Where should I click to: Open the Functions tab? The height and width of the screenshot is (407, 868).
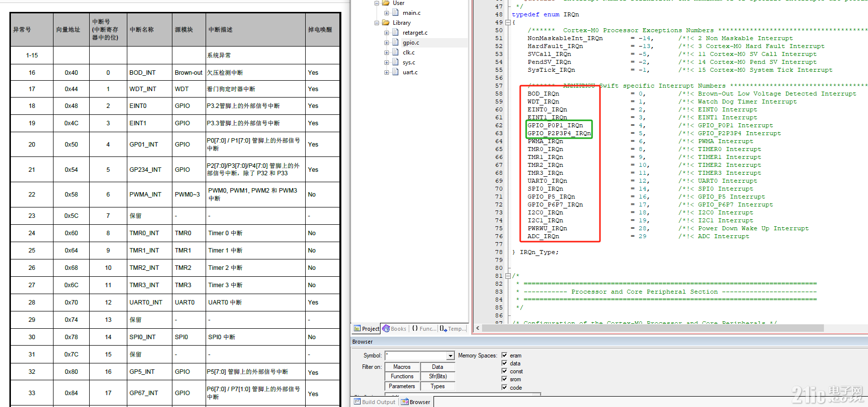click(424, 329)
